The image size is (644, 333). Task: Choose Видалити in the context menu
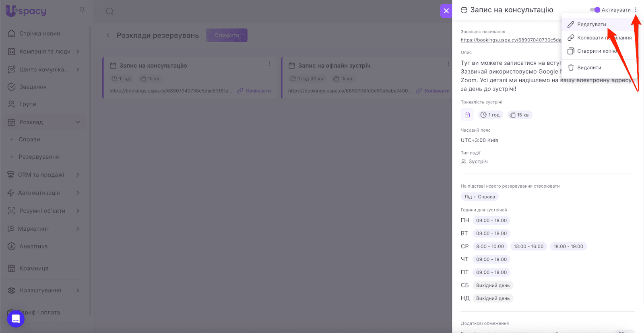coord(589,68)
